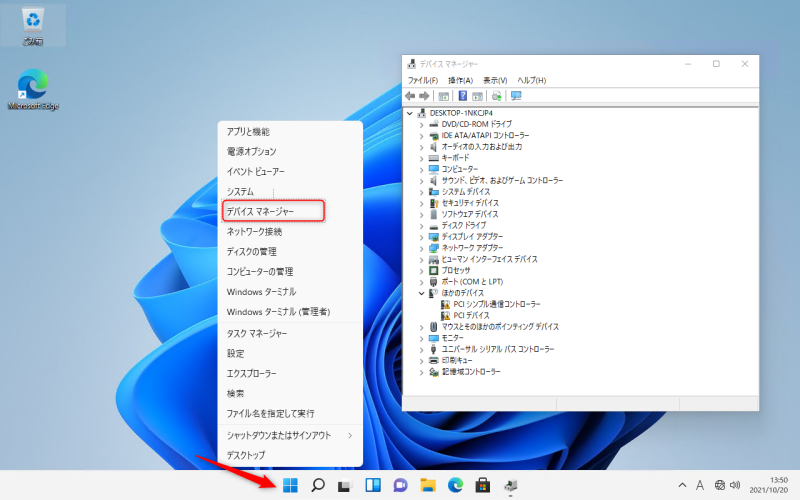Open シャットダウンまたはサインアウト submenu

pyautogui.click(x=290, y=435)
